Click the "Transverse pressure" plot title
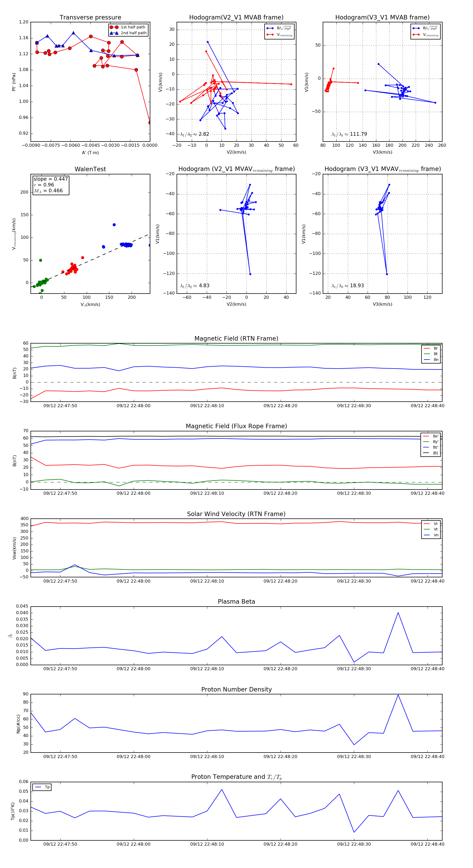473x868 pixels. (x=90, y=17)
